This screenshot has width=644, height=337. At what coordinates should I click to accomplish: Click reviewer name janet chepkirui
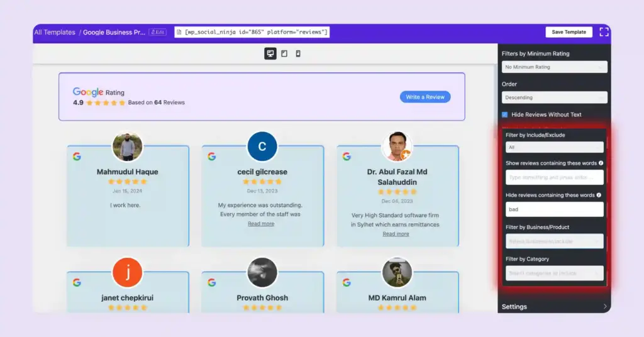[x=127, y=297]
